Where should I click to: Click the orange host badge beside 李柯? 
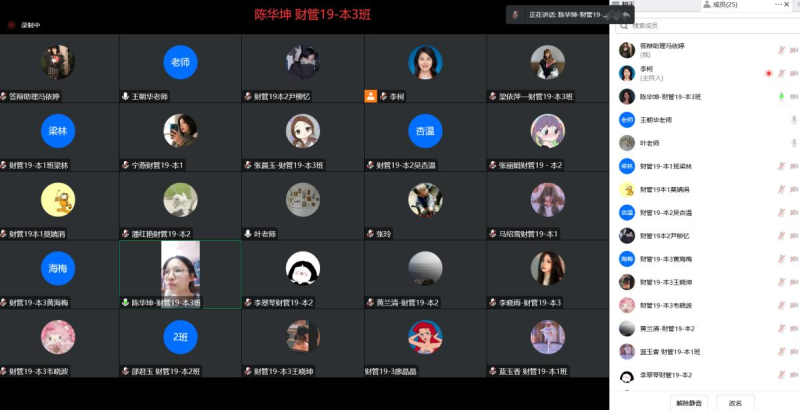371,96
